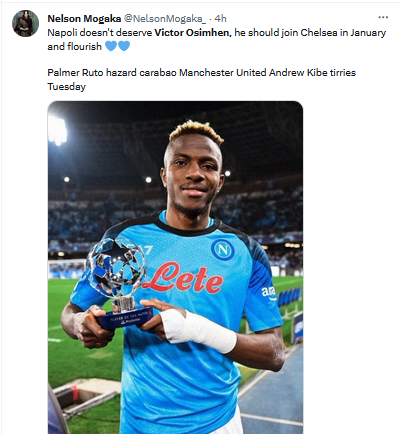Click the red Lete sponsor logo

point(182,278)
